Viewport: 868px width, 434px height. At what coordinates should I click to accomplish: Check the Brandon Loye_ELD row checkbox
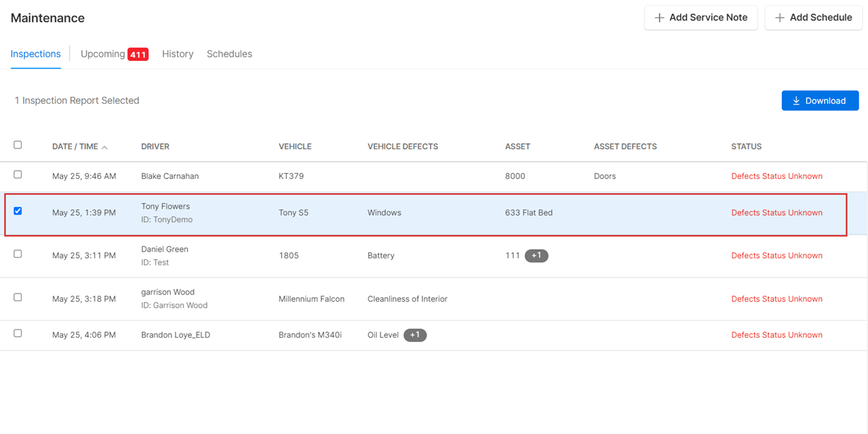coord(18,333)
